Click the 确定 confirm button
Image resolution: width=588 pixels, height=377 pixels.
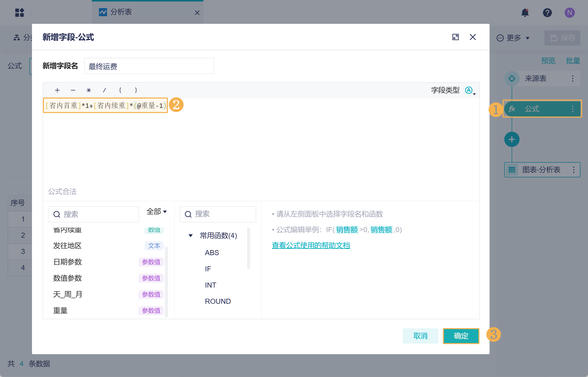461,336
